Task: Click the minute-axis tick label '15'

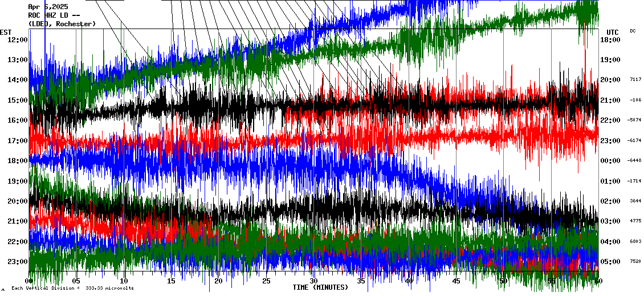Action: [x=172, y=281]
